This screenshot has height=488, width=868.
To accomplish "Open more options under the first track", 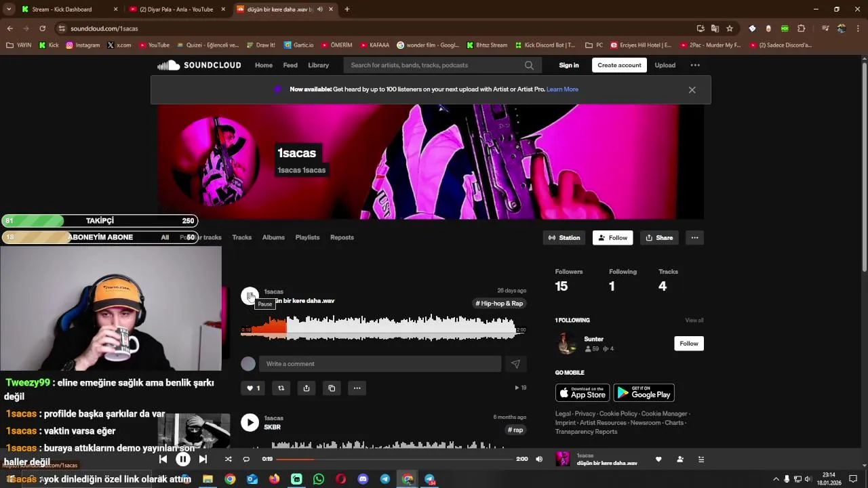I will 357,388.
